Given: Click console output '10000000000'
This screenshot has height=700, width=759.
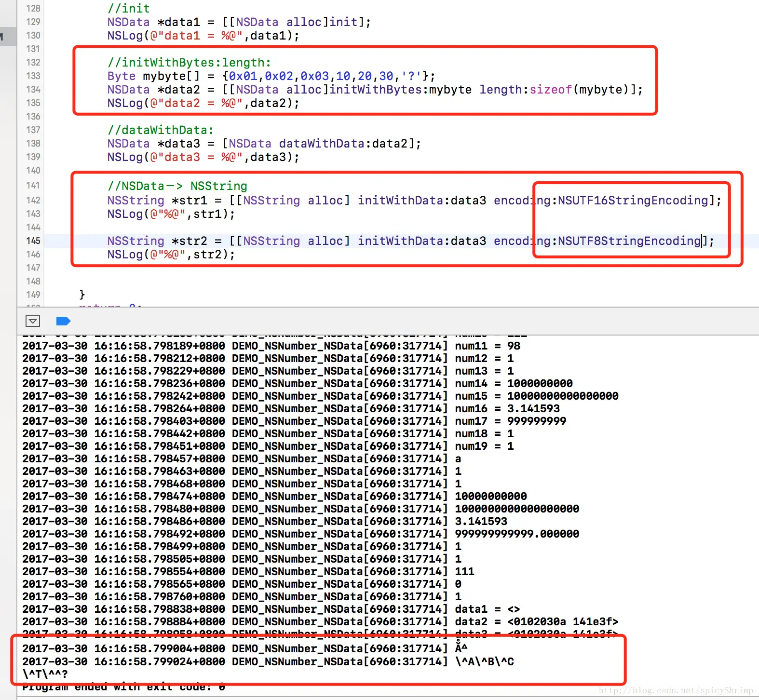Looking at the screenshot, I should 491,496.
